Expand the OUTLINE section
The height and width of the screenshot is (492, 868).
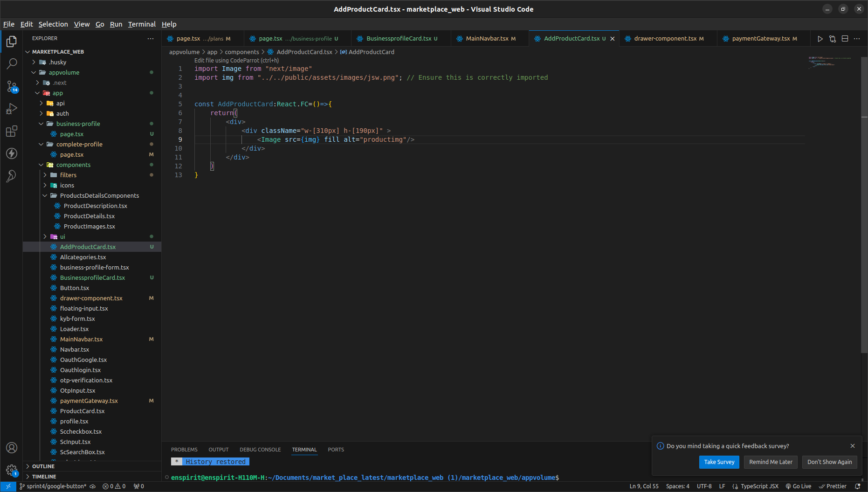click(43, 466)
